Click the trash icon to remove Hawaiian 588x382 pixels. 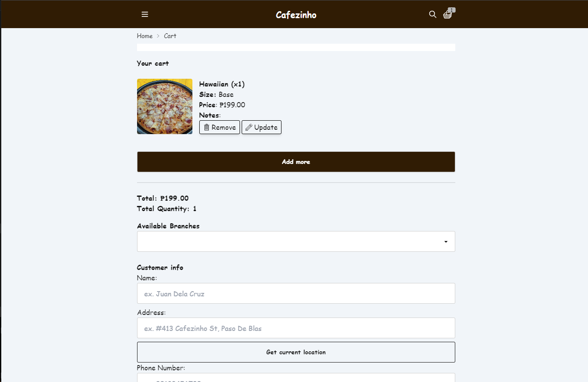point(207,127)
